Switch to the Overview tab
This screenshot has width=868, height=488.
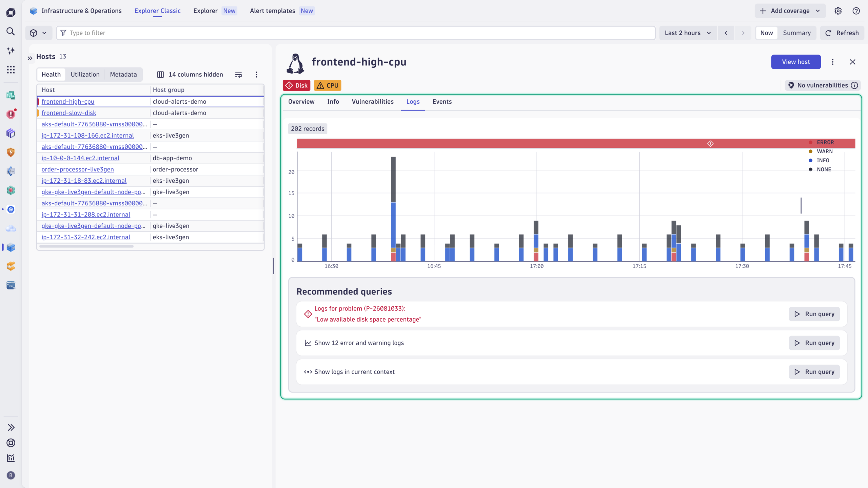tap(301, 102)
